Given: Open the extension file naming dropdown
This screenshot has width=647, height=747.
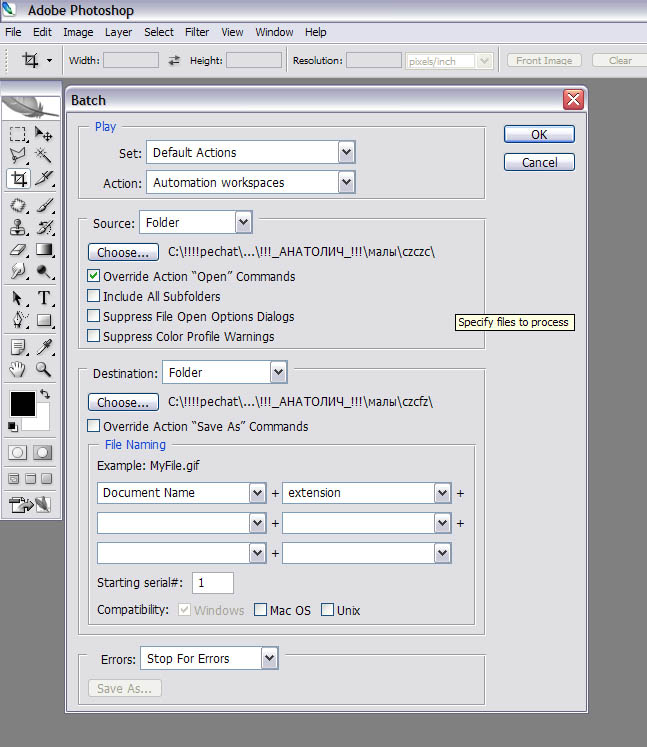Looking at the screenshot, I should tap(366, 493).
